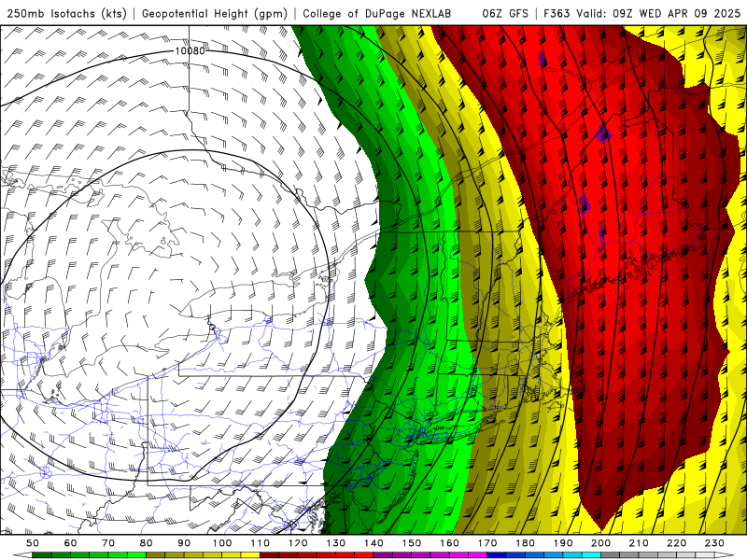Click the 'College of DuPage NEXLAB' credit text
This screenshot has width=747, height=560.
[x=376, y=13]
